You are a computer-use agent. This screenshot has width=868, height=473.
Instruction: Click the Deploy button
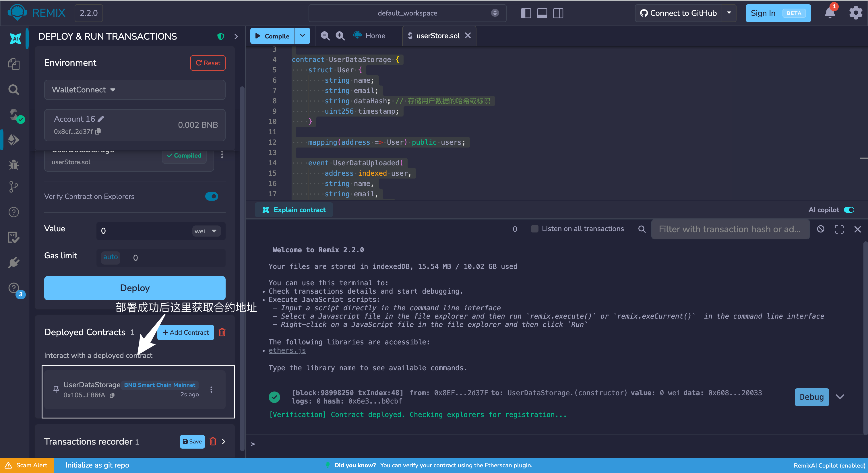(135, 288)
